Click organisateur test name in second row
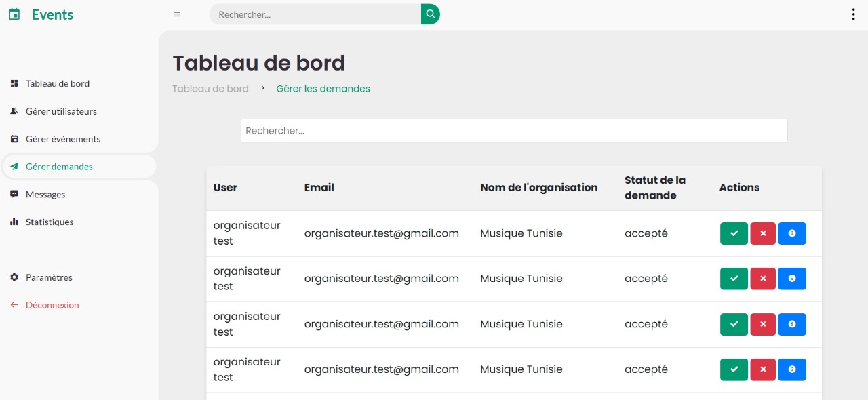Viewport: 868px width, 400px height. pos(247,279)
